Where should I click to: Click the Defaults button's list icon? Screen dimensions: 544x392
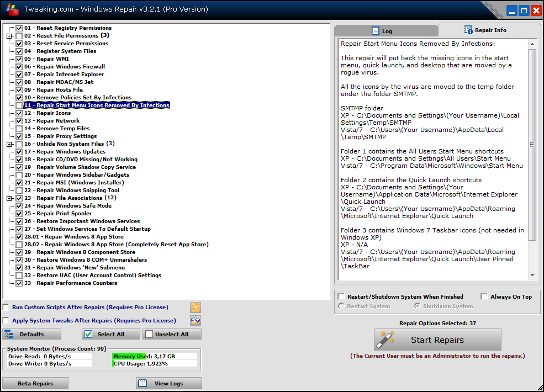tap(9, 335)
